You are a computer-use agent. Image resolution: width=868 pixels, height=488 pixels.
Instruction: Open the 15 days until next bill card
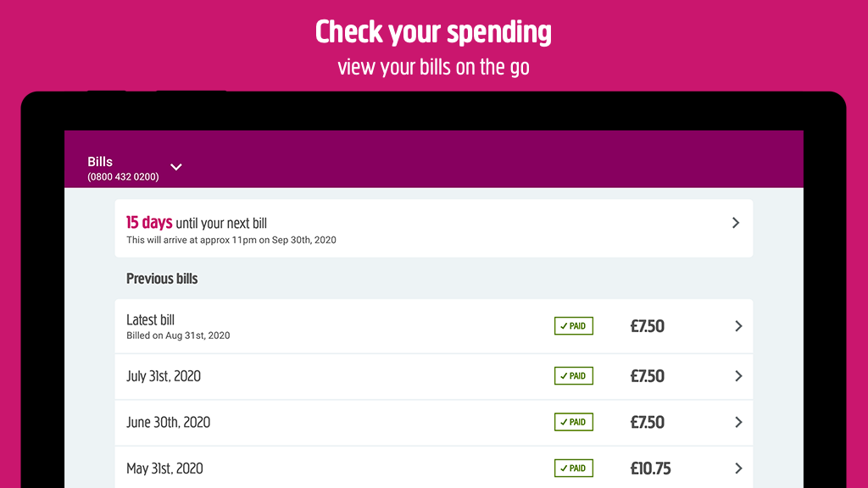(433, 229)
